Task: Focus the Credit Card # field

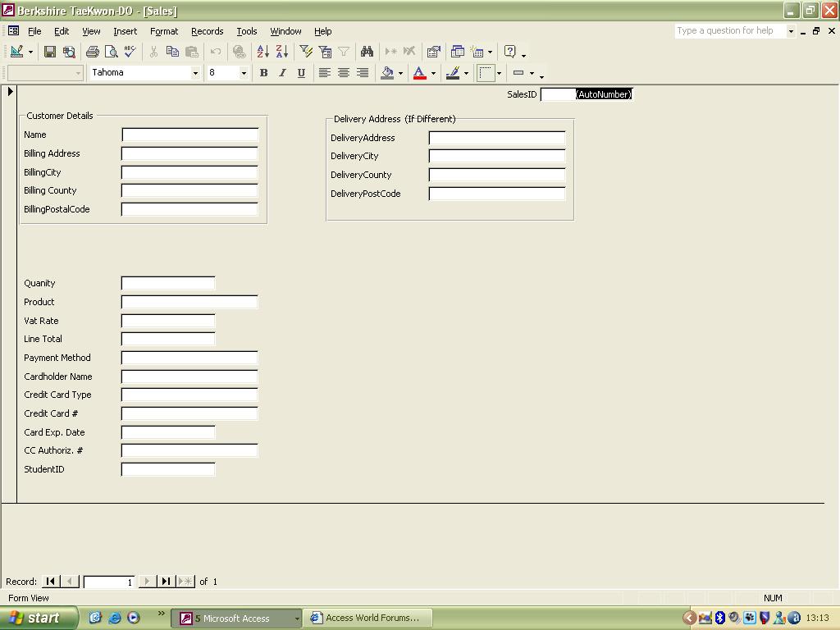Action: click(x=189, y=413)
